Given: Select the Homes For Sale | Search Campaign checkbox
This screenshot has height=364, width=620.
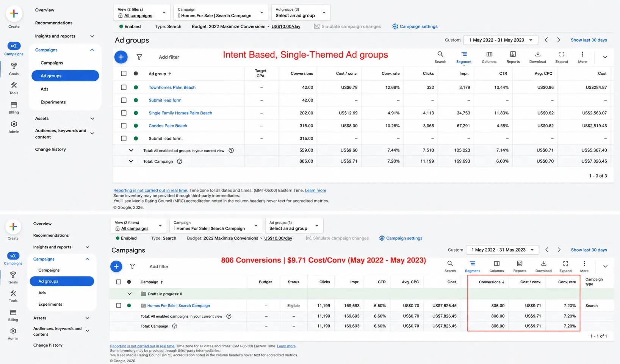Looking at the screenshot, I should (x=119, y=306).
